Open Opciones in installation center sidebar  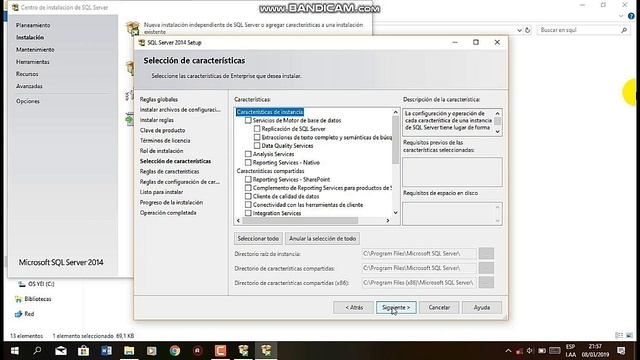(28, 101)
